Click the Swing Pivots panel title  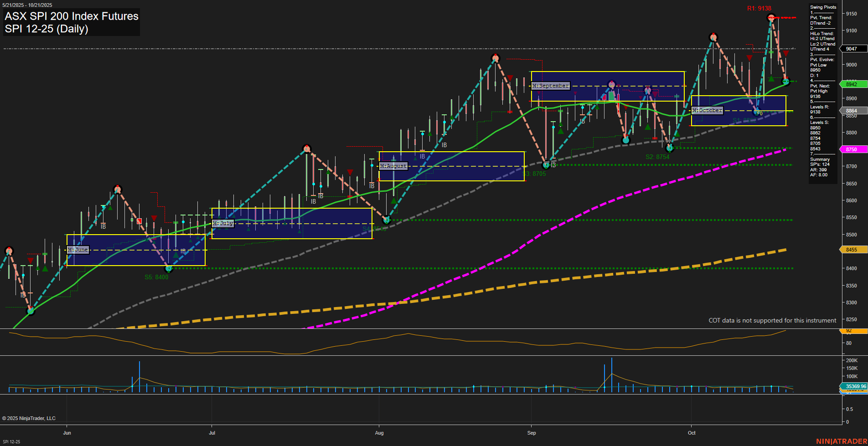pyautogui.click(x=823, y=7)
